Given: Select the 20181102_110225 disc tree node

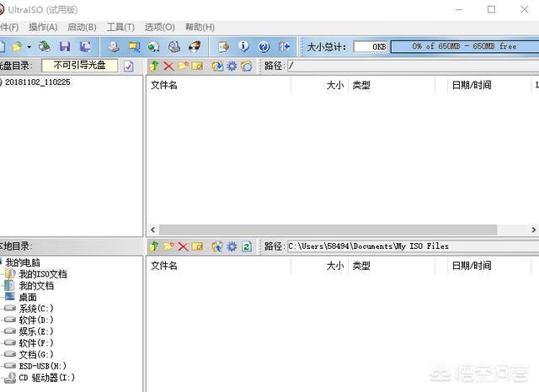Looking at the screenshot, I should pyautogui.click(x=37, y=82).
